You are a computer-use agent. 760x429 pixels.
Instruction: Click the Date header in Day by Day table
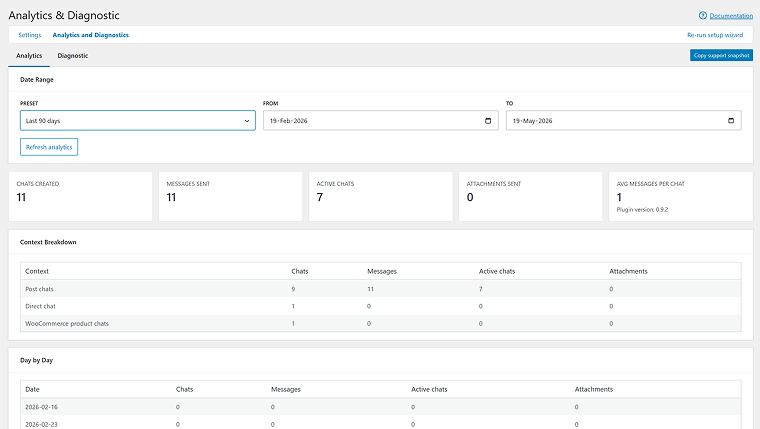(x=32, y=389)
